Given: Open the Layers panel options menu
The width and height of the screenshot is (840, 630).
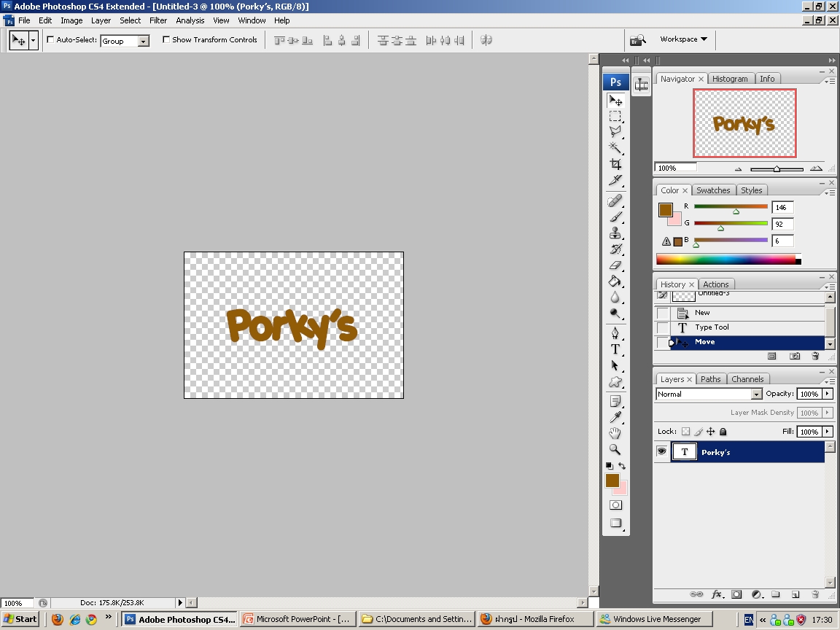Looking at the screenshot, I should [829, 381].
